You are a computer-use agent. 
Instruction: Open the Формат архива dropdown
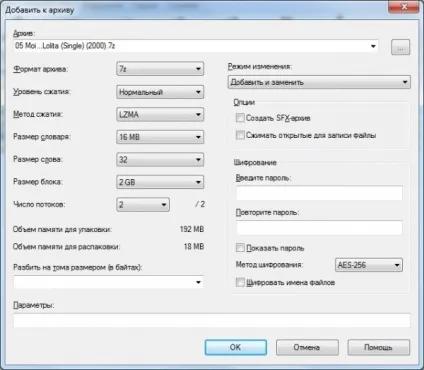(x=160, y=69)
